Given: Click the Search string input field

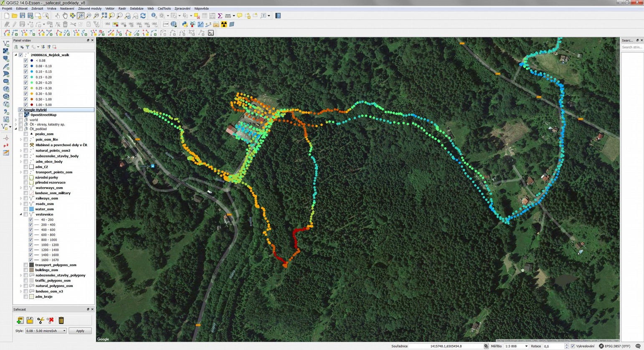Looking at the screenshot, I should click(632, 47).
